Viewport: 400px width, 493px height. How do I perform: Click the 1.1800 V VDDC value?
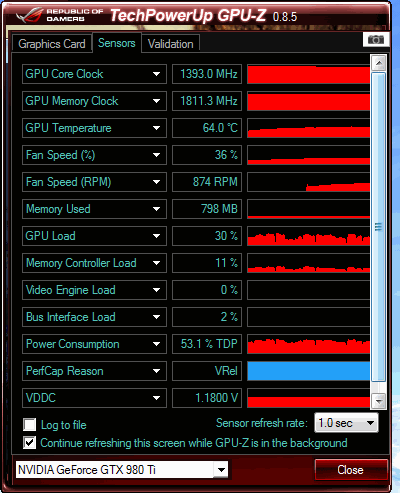[x=207, y=398]
